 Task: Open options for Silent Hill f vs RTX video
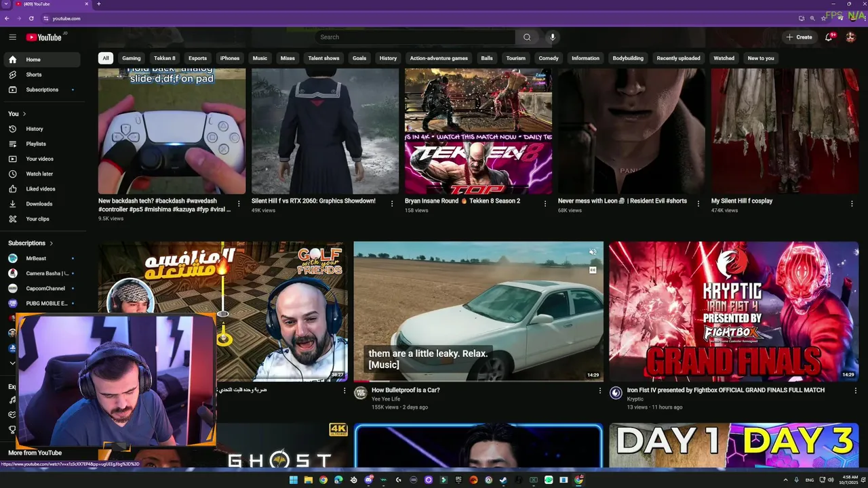(x=392, y=204)
